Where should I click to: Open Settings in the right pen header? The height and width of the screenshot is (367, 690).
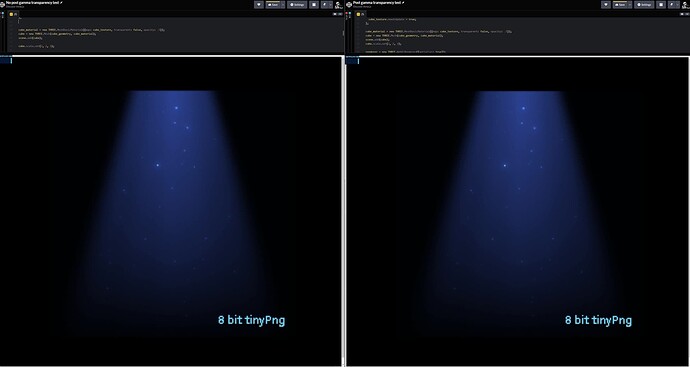[644, 4]
